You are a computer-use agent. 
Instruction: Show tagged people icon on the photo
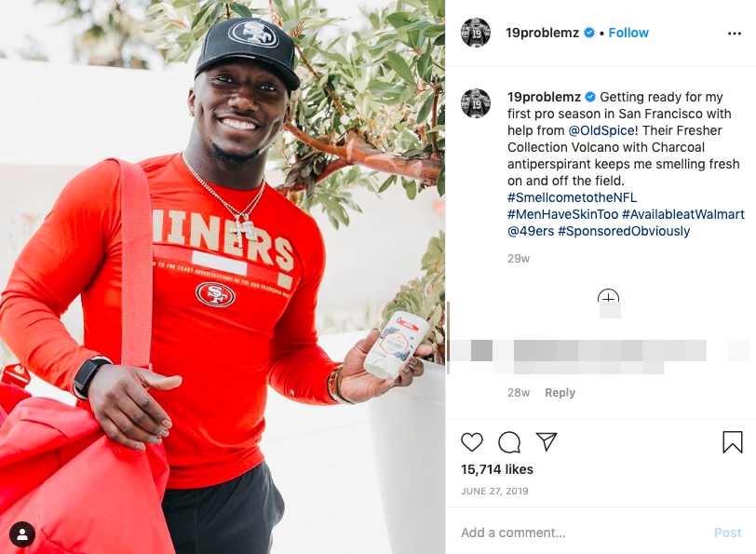(x=22, y=534)
